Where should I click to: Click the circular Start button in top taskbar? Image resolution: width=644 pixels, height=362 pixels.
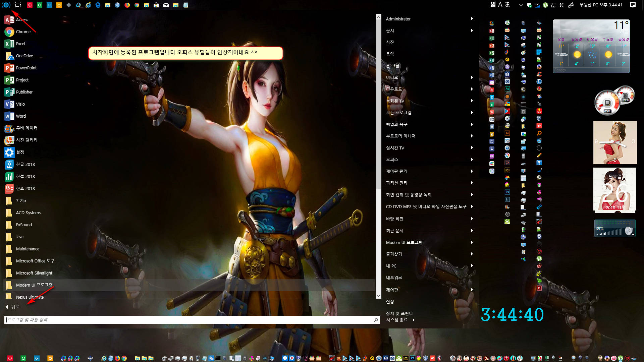[6, 5]
